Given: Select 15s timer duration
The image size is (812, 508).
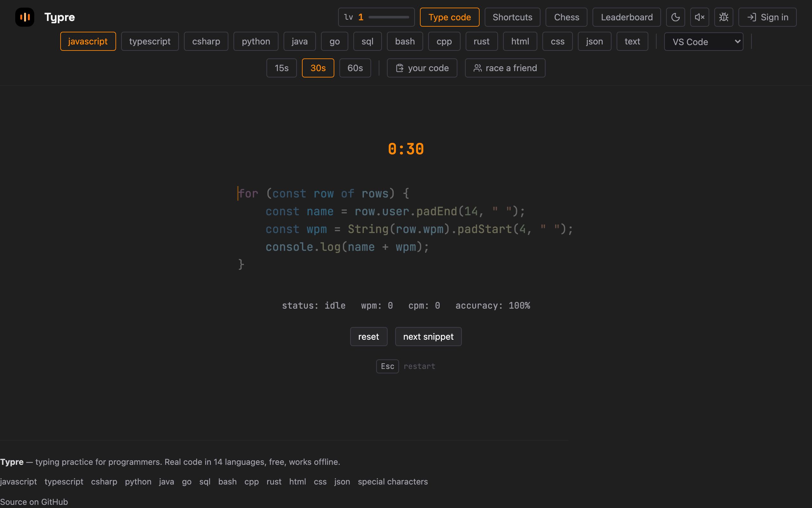Looking at the screenshot, I should (282, 68).
